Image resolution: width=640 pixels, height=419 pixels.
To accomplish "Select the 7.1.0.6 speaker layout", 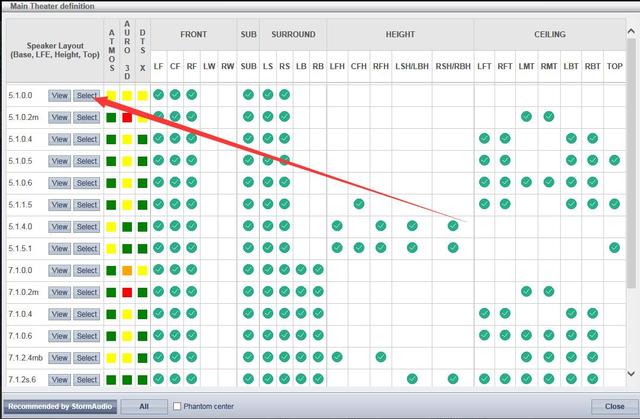I will [x=87, y=336].
